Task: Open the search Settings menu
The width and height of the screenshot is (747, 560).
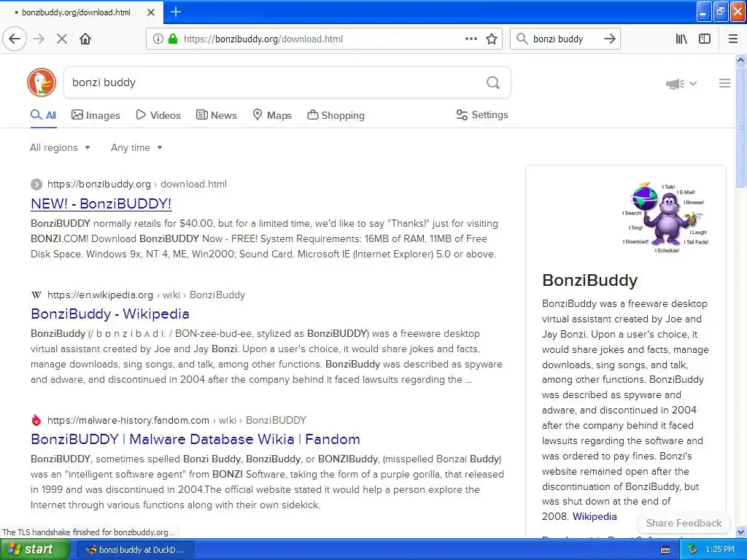Action: click(482, 114)
